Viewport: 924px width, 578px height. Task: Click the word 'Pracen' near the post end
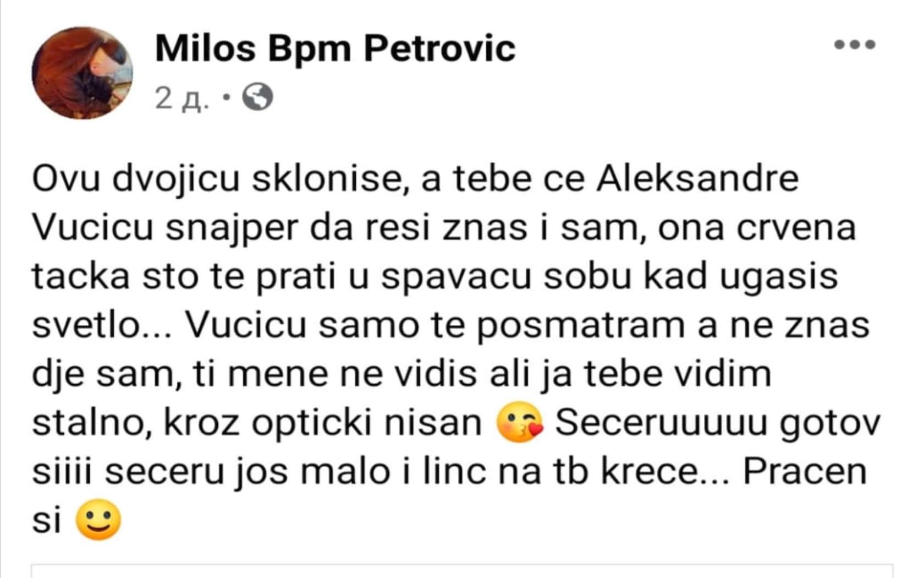(x=805, y=471)
